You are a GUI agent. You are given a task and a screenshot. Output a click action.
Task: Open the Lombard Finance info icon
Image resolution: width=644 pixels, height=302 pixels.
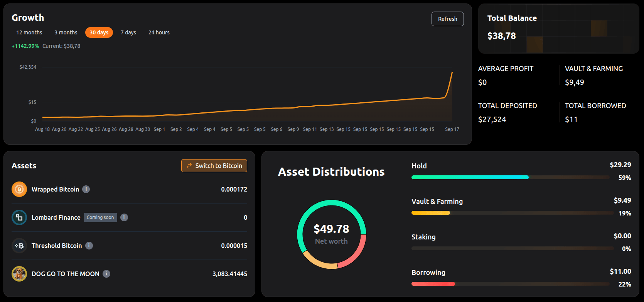tap(124, 217)
